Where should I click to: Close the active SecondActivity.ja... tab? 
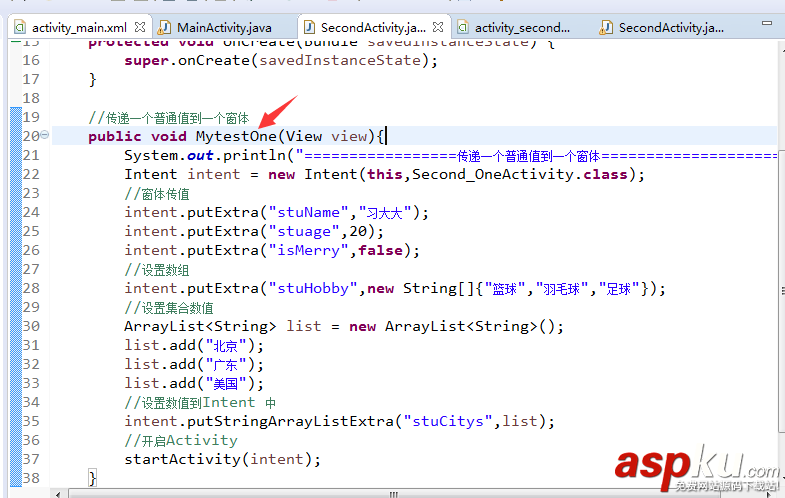click(x=438, y=27)
